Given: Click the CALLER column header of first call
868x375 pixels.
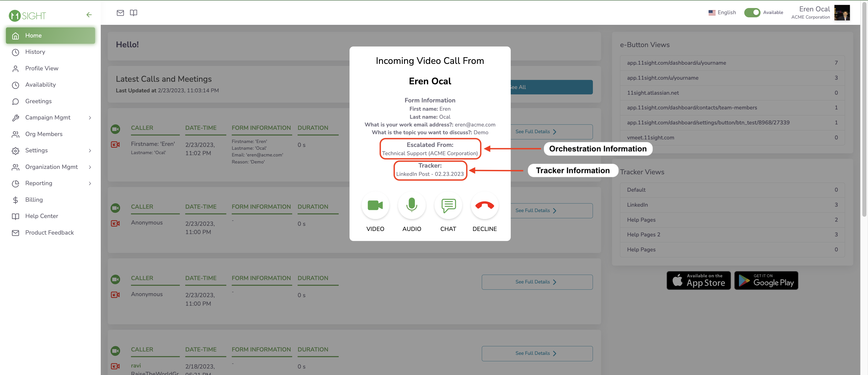Looking at the screenshot, I should coord(142,128).
